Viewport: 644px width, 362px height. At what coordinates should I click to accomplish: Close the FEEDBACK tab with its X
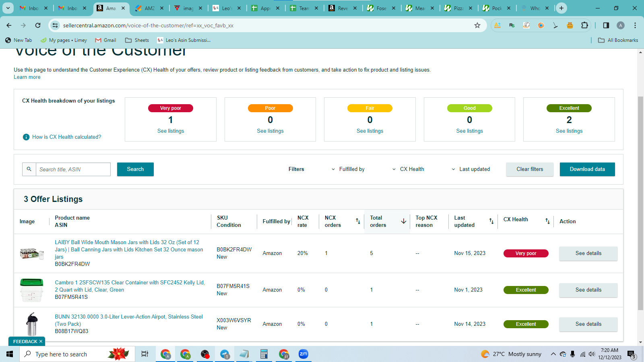point(41,341)
